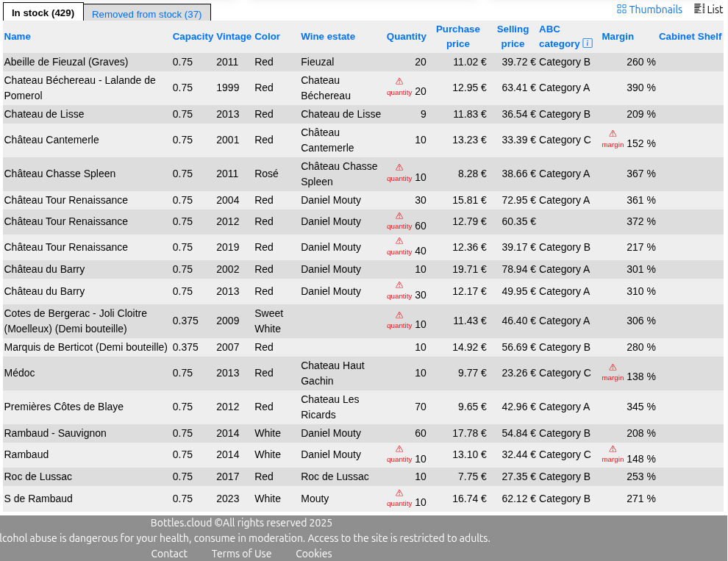The image size is (728, 561).
Task: Switch to List view
Action: pyautogui.click(x=708, y=10)
